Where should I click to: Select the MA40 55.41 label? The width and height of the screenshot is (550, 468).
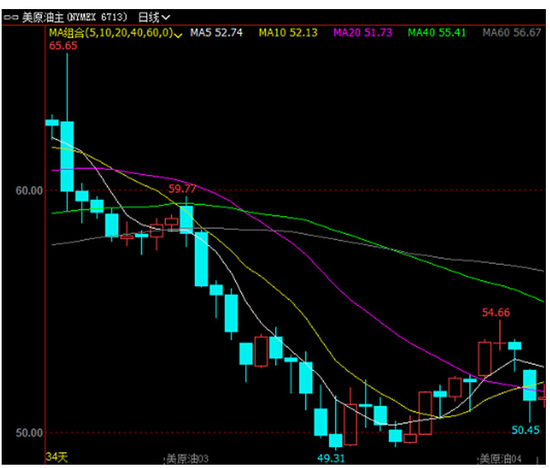(437, 33)
